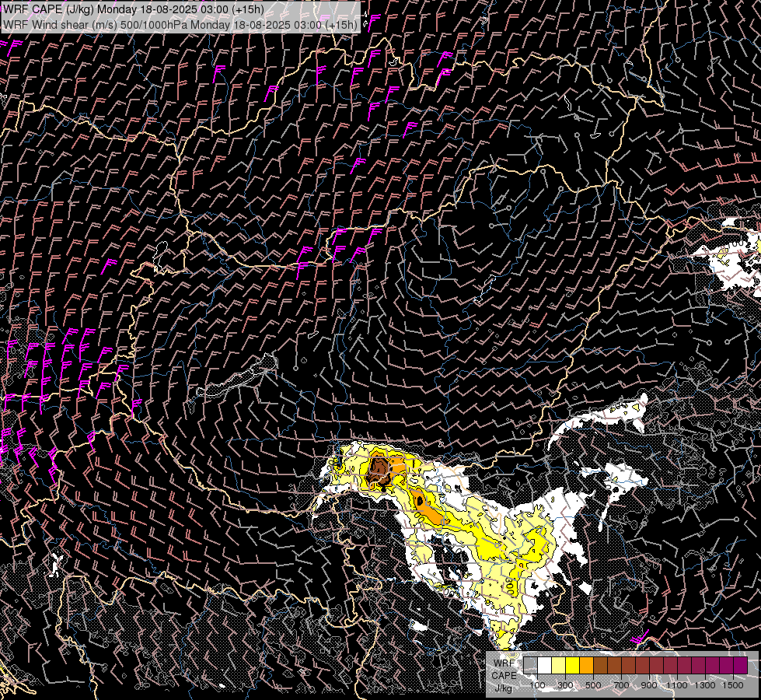Select the orange legend color swatch
The height and width of the screenshot is (700, 761).
[586, 665]
